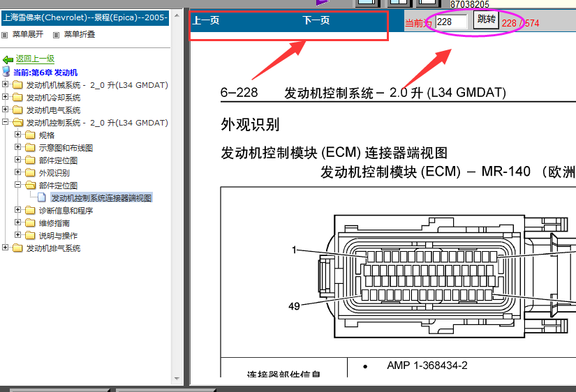
Task: Click the 菜单展开 list icon
Action: (4, 36)
